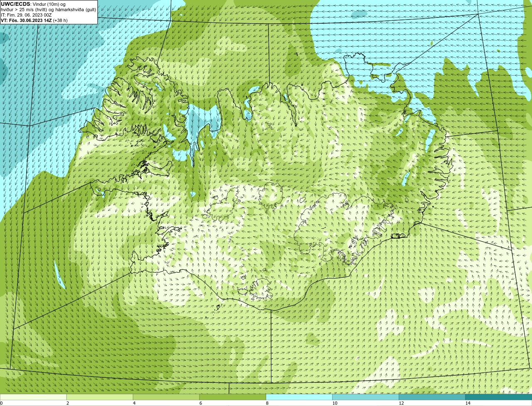
Task: Click the 8–10 m/s light cyan legend swatch
Action: click(299, 397)
